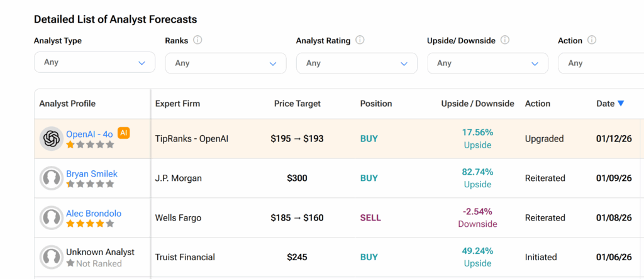Click Bryan Smilek's profile avatar icon
The image size is (644, 279).
coord(51,178)
